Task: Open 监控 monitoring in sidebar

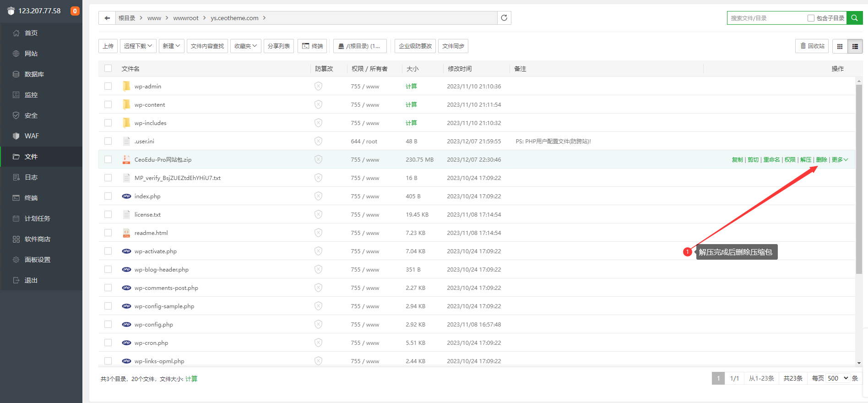Action: click(x=41, y=95)
